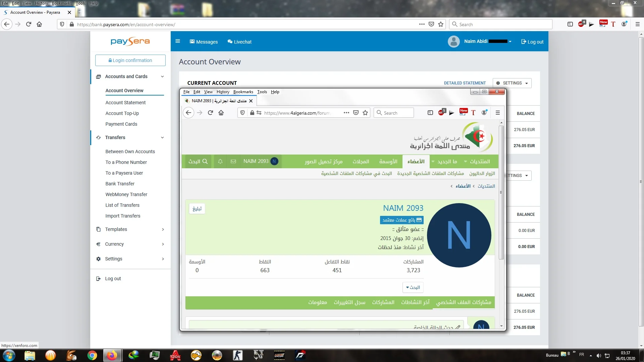Open the SETTINGS dropdown beside Detailed Statement
This screenshot has width=644, height=362.
click(x=512, y=83)
